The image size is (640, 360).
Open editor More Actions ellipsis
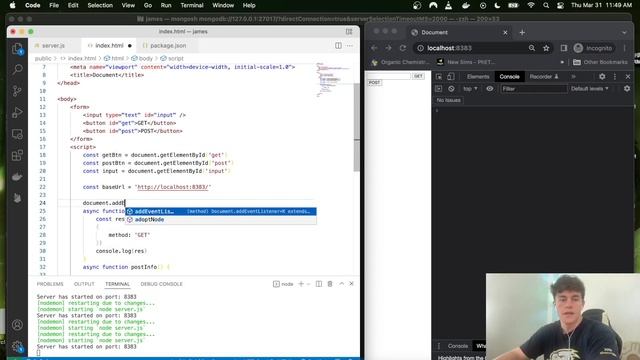350,46
